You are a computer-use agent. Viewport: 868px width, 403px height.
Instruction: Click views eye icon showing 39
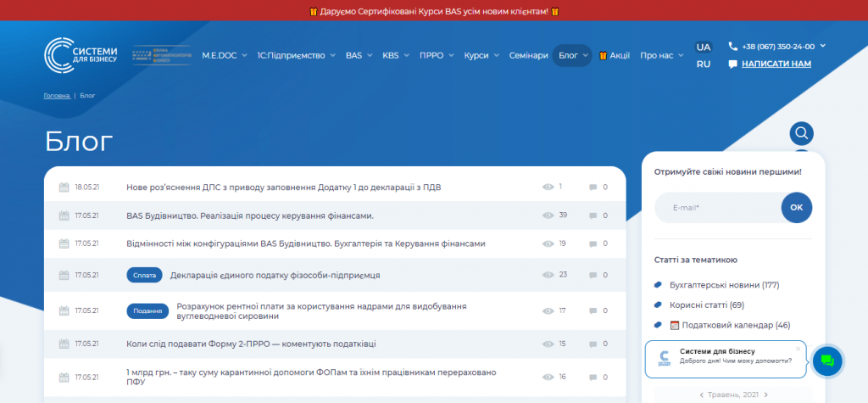548,215
